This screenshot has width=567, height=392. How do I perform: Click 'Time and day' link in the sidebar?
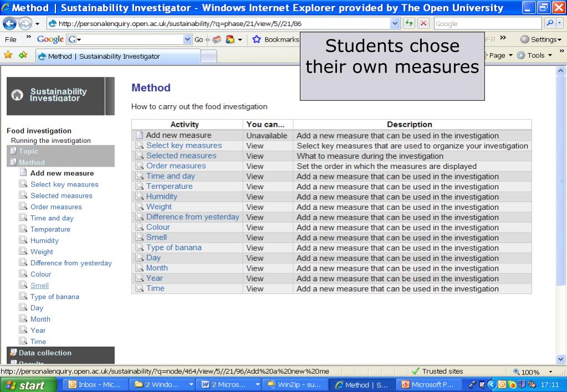(52, 218)
